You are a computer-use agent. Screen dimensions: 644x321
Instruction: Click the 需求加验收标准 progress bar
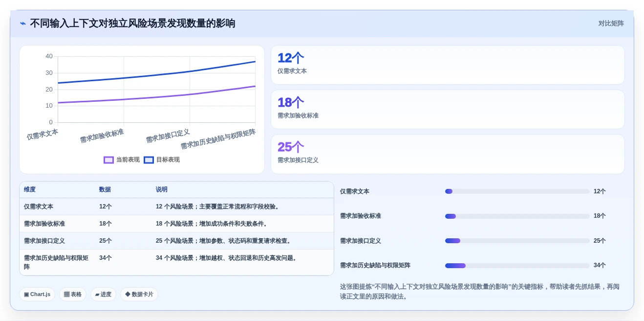[x=517, y=216]
